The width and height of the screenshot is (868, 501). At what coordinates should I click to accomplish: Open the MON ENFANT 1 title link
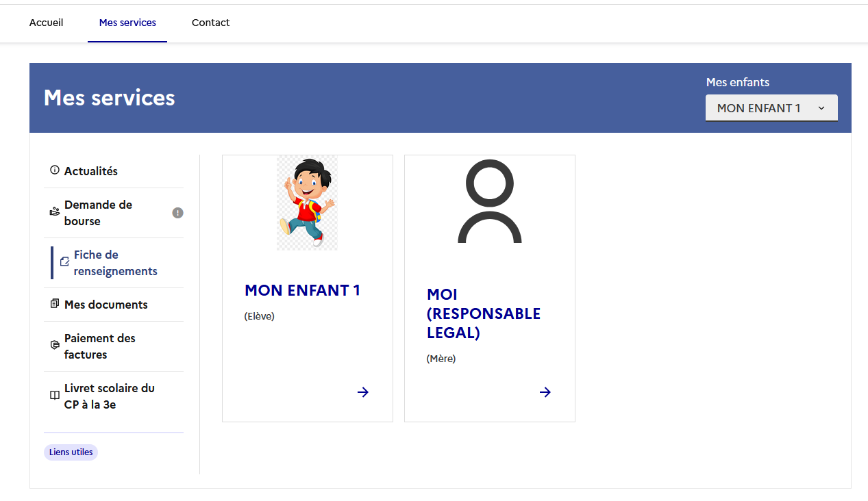pos(302,290)
